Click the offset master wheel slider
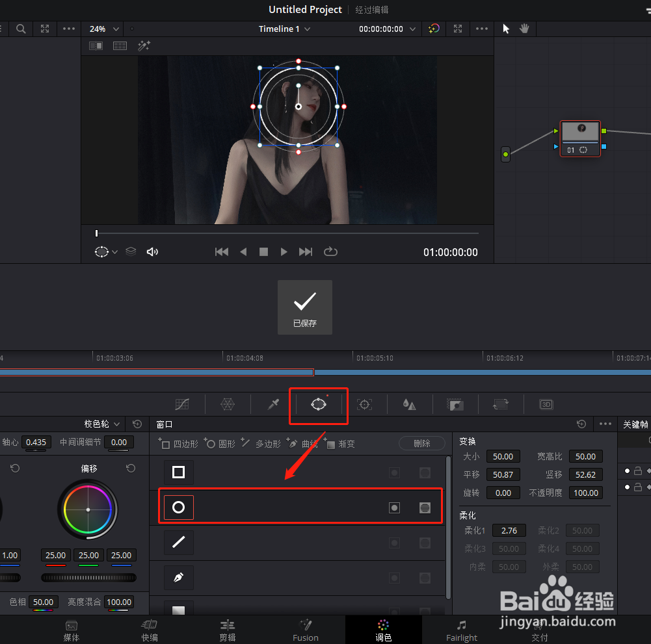651x644 pixels. click(88, 578)
